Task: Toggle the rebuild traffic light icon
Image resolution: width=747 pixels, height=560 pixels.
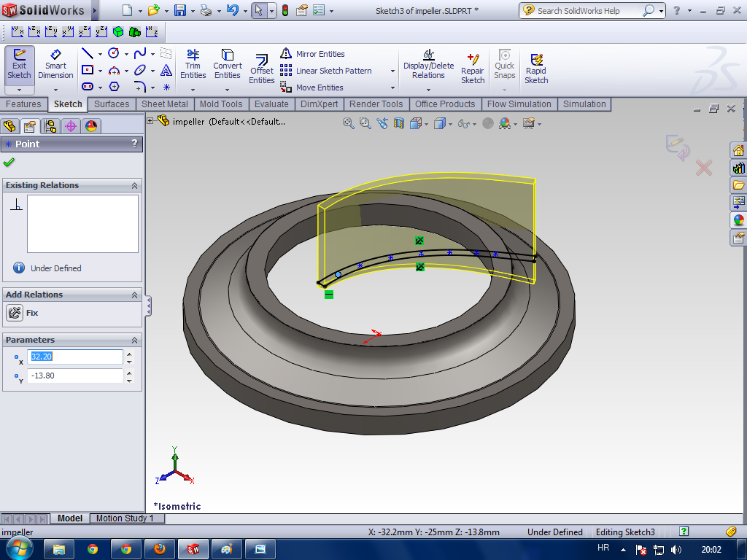Action: [285, 11]
